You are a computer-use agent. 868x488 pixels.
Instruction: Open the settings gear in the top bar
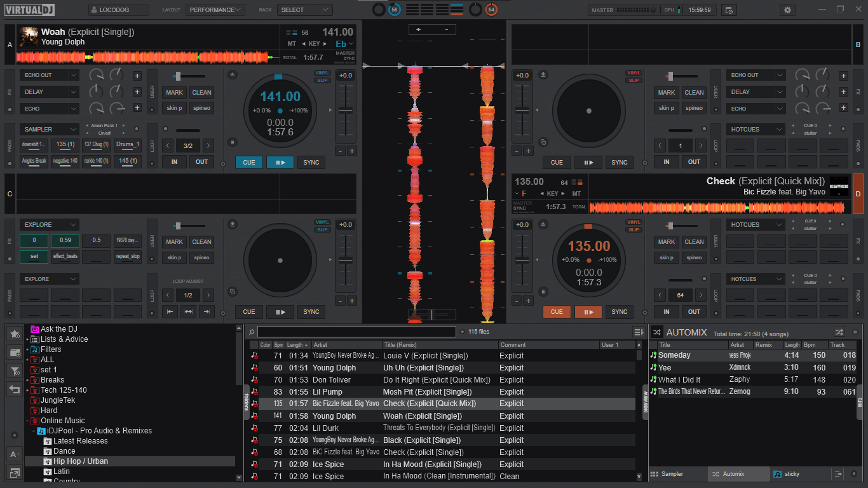(788, 10)
